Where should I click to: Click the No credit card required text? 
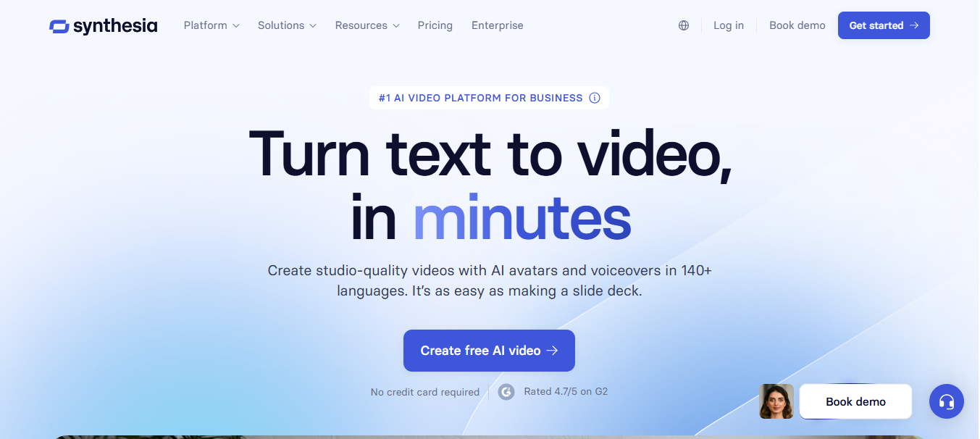(425, 392)
